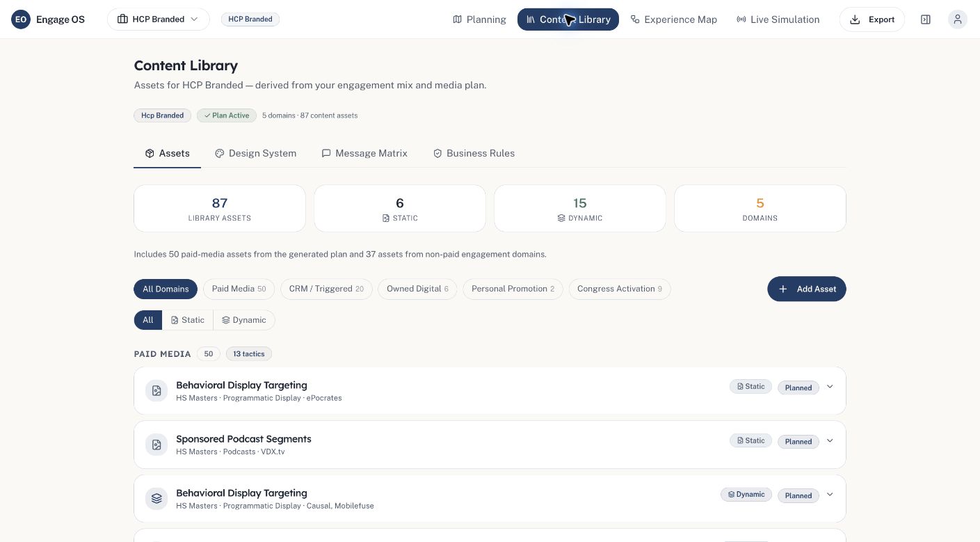Click the Add Asset button
The width and height of the screenshot is (980, 542).
(x=807, y=289)
